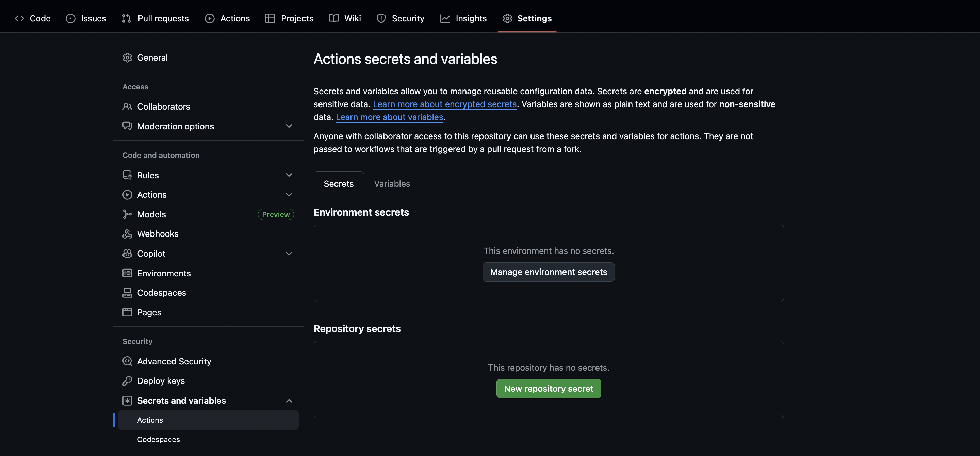Collapse the Secrets and variables section
980x456 pixels.
point(289,401)
